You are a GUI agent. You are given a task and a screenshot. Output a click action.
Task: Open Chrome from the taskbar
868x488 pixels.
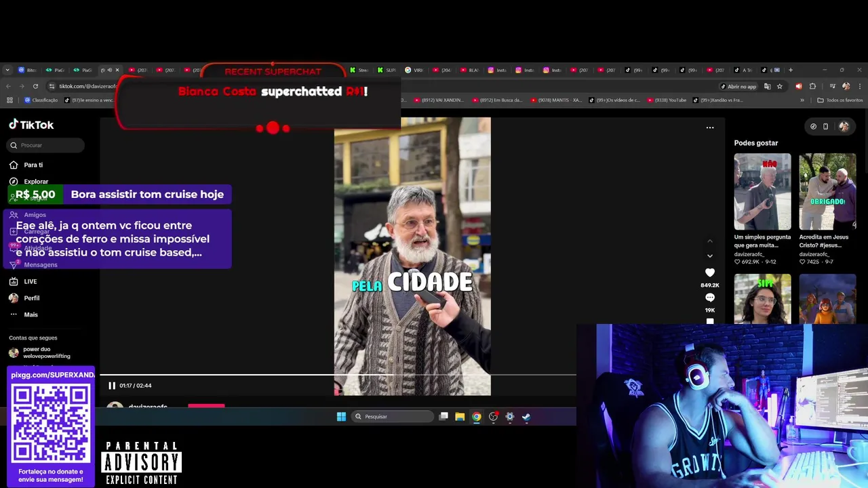pos(477,417)
